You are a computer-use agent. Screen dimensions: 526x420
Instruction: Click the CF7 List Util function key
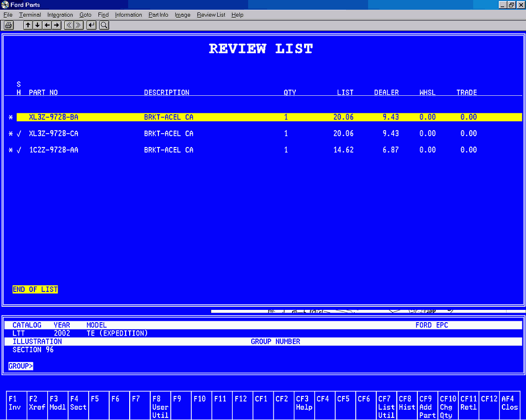coord(387,405)
